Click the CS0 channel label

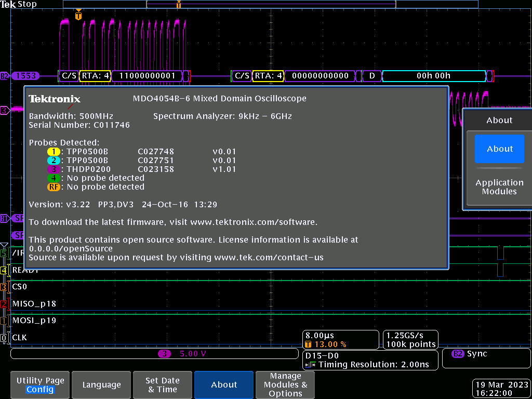[x=20, y=287]
